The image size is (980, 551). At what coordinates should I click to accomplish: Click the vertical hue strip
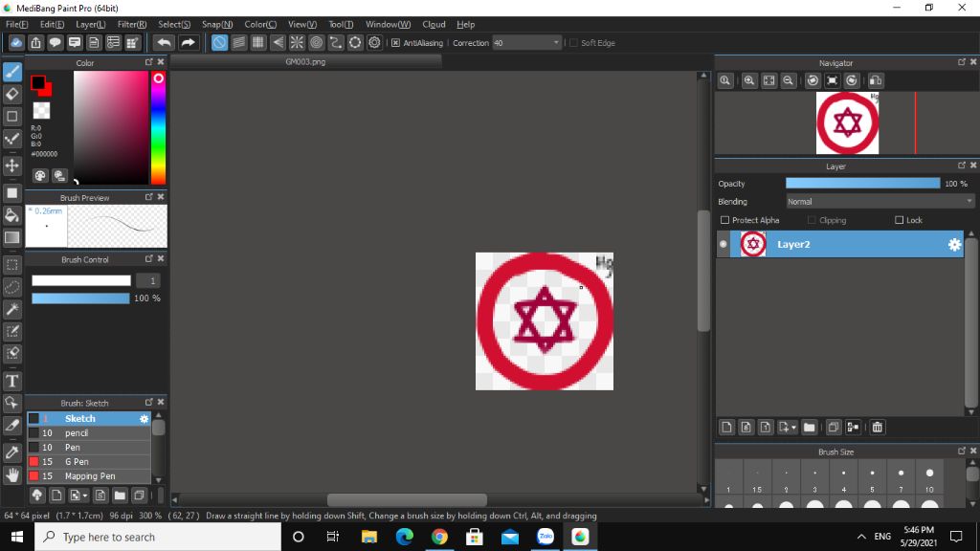coord(158,128)
